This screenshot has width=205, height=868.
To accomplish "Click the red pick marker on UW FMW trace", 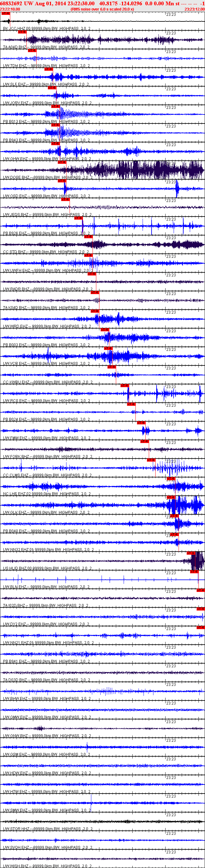I will pos(142,423).
